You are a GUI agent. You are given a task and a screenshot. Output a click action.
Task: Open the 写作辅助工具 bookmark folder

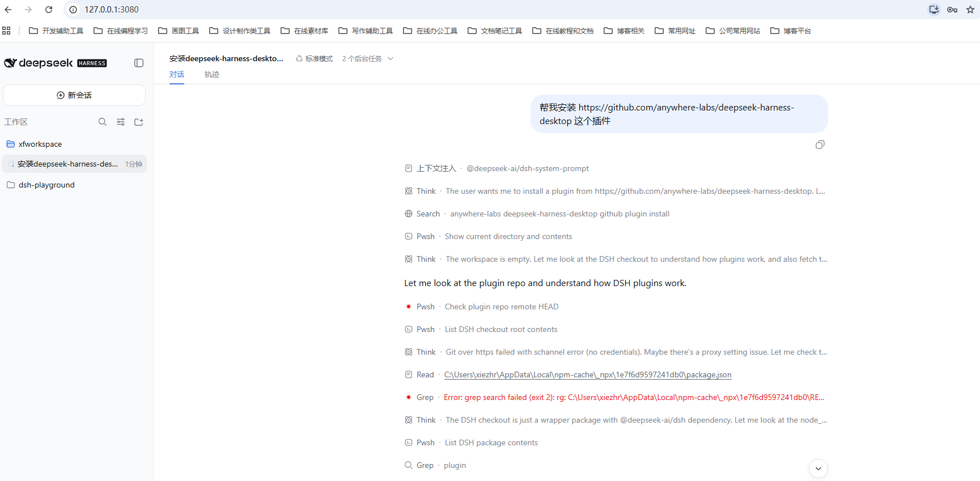click(x=366, y=31)
